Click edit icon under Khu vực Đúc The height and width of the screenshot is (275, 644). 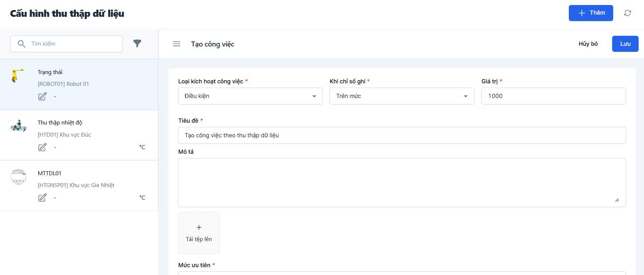(42, 147)
